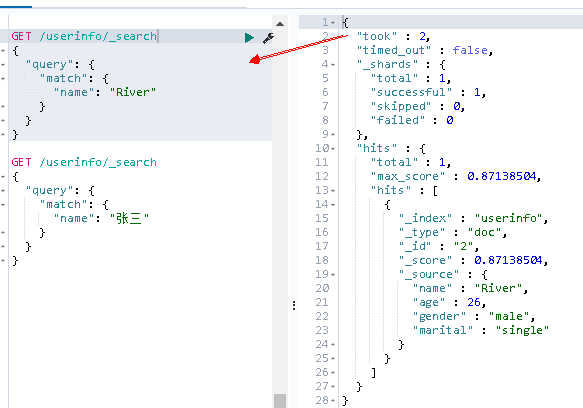This screenshot has width=583, height=408.
Task: Click the "张三" query value
Action: click(x=129, y=218)
